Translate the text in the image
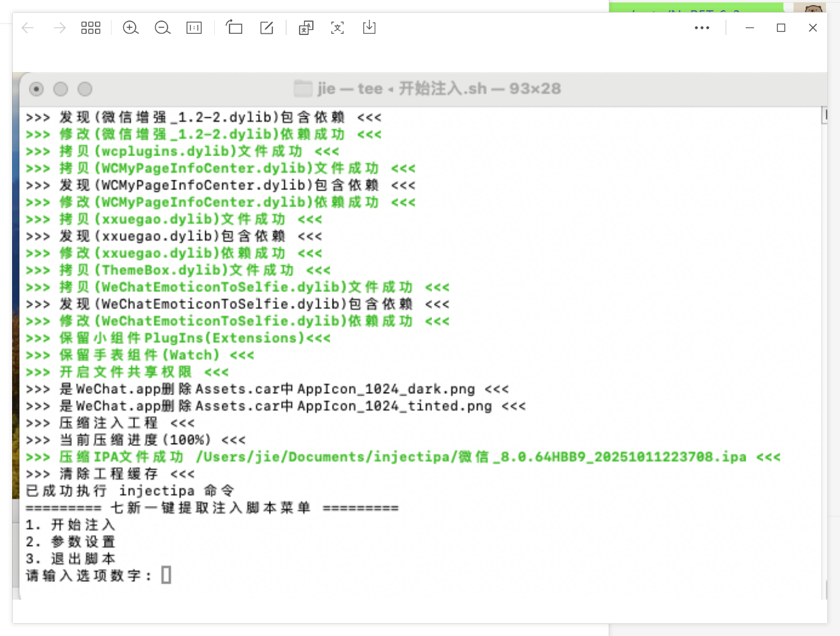840x636 pixels. (x=306, y=27)
